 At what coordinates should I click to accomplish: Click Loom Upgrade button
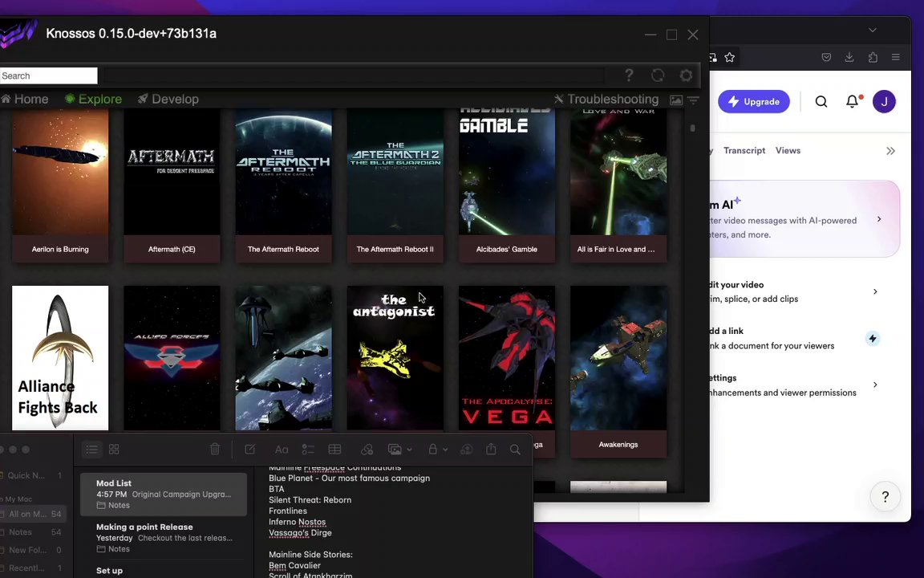(x=754, y=101)
